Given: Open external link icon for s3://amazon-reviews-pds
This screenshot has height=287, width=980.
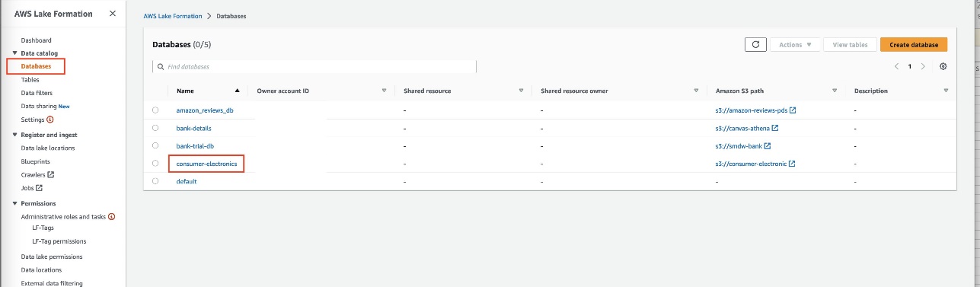Looking at the screenshot, I should [x=793, y=110].
